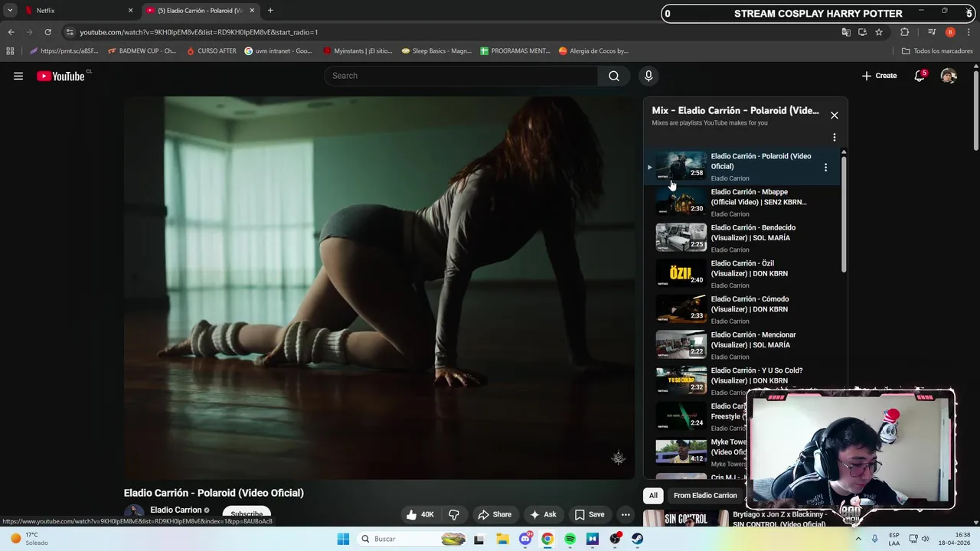Click the search magnifier button
This screenshot has height=551, width=980.
[x=613, y=76]
